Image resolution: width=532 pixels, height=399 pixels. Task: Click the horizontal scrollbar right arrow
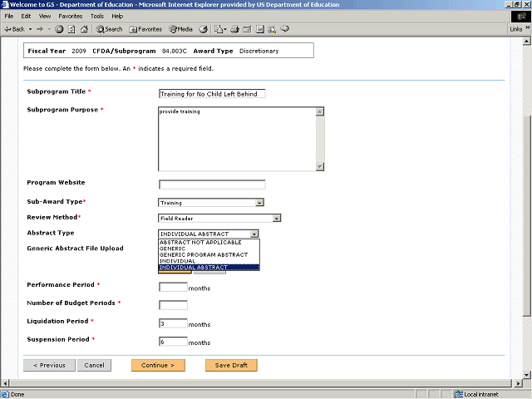click(518, 383)
